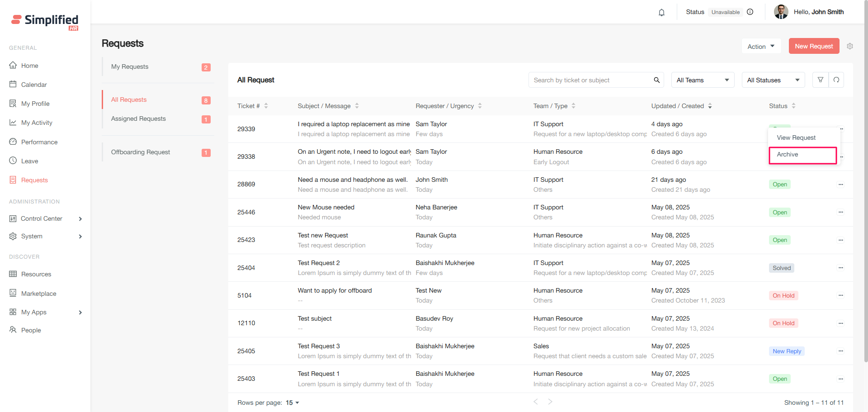Choose View Request in the context menu

tap(796, 137)
